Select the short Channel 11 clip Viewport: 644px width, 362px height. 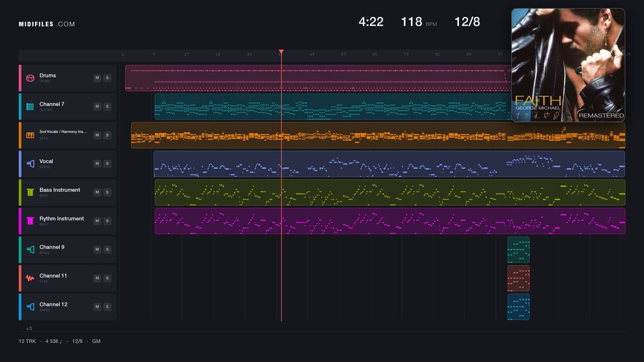click(519, 278)
